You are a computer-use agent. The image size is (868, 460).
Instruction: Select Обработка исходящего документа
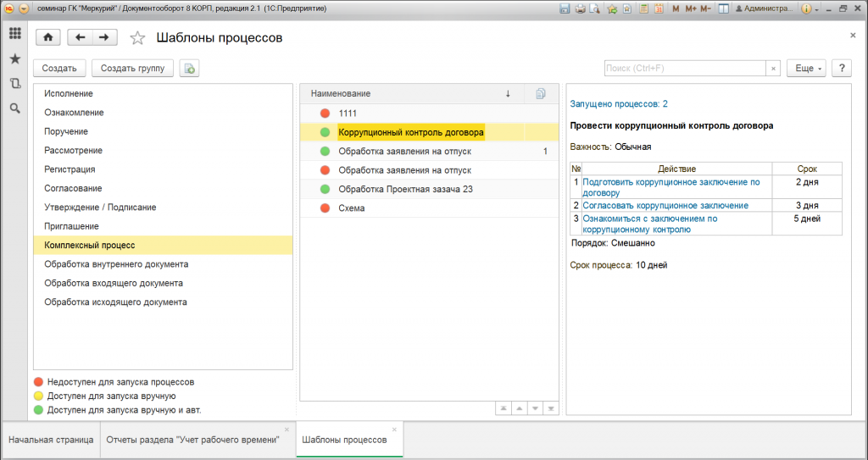163,302
